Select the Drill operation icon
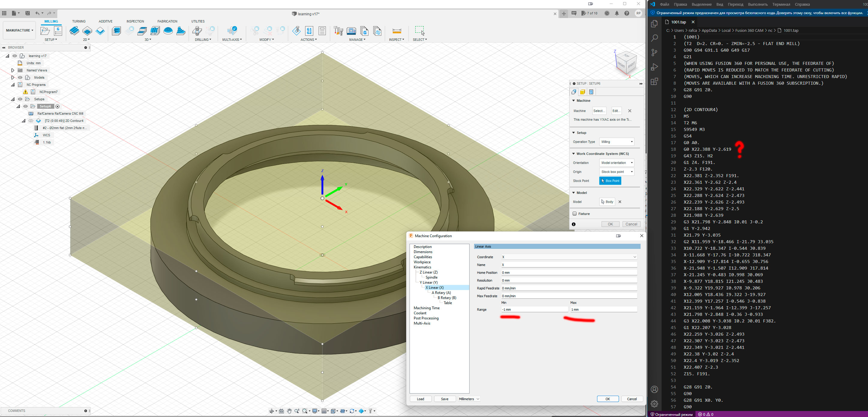This screenshot has height=417, width=868. click(197, 31)
